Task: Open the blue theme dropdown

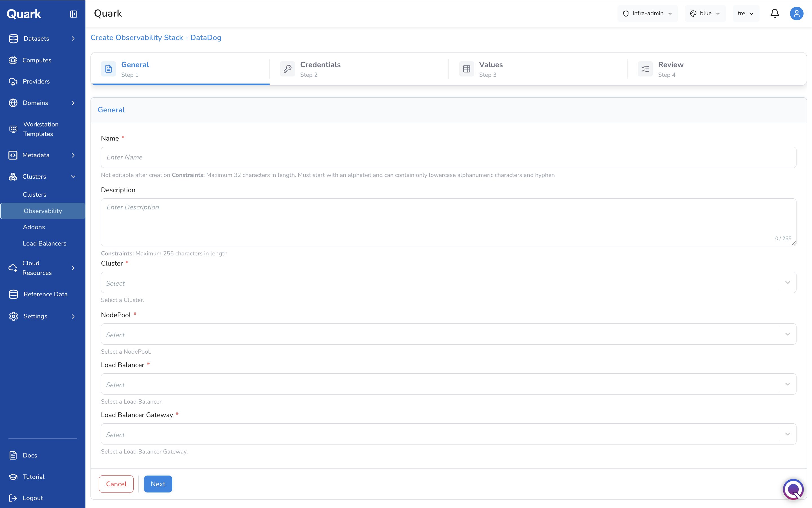Action: click(x=705, y=14)
